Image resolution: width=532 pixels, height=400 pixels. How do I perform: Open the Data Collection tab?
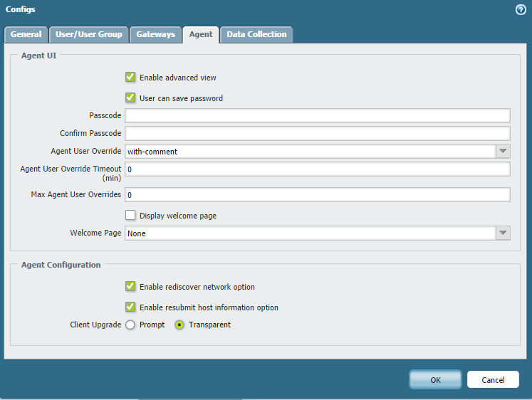click(x=256, y=34)
